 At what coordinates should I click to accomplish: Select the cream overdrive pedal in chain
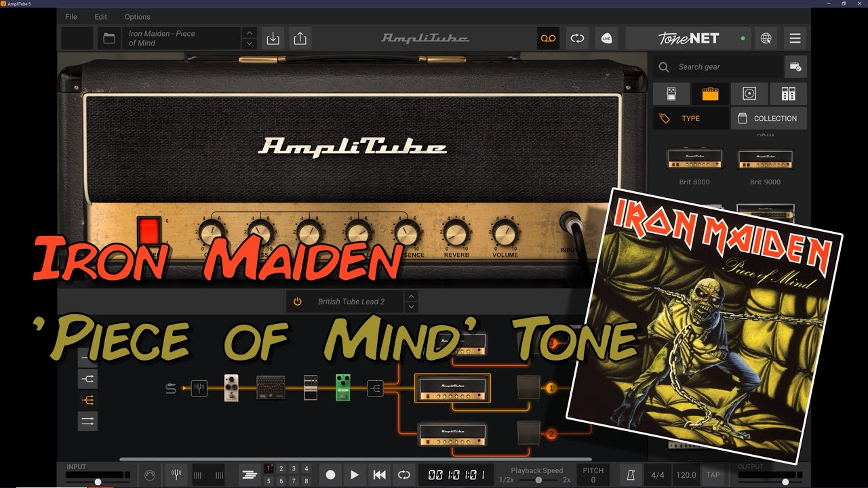[231, 388]
